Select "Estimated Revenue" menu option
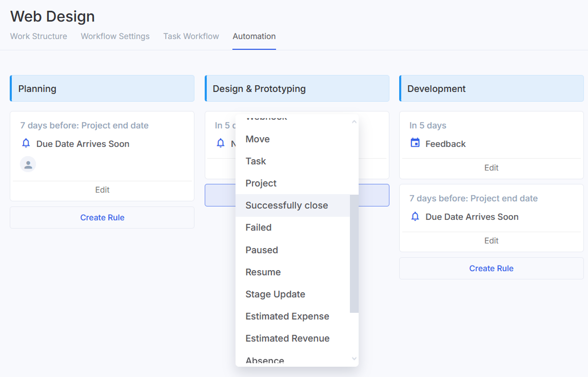Viewport: 588px width, 377px height. pyautogui.click(x=287, y=338)
